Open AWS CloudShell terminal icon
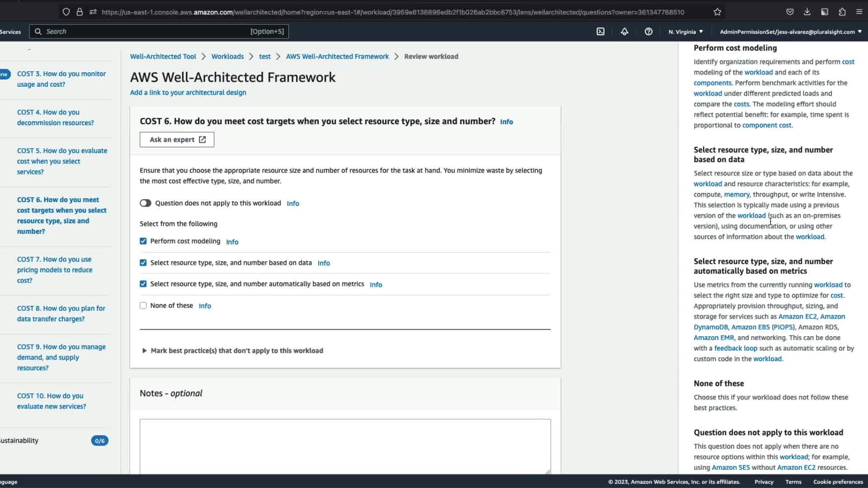 [600, 32]
